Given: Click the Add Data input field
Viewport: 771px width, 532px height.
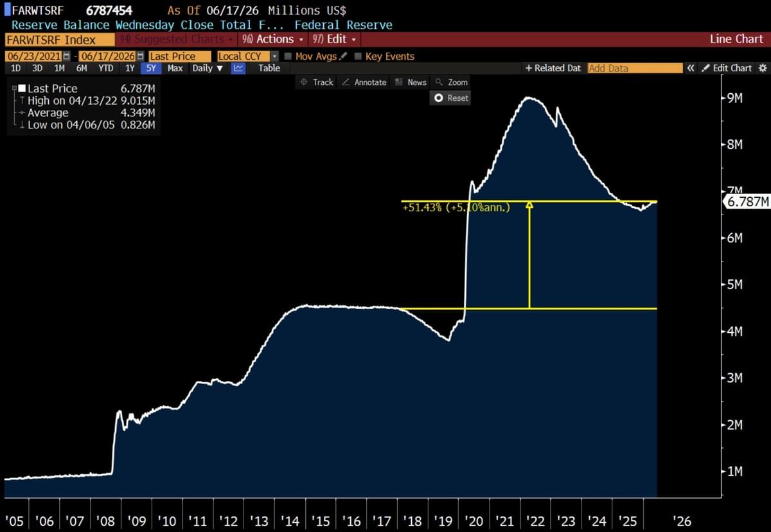Looking at the screenshot, I should click(635, 68).
